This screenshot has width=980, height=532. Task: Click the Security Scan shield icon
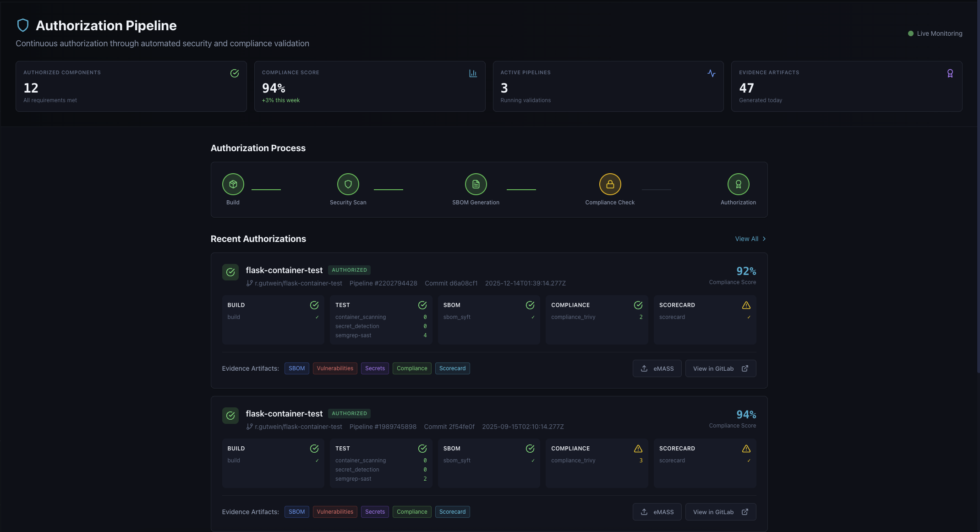pos(348,184)
